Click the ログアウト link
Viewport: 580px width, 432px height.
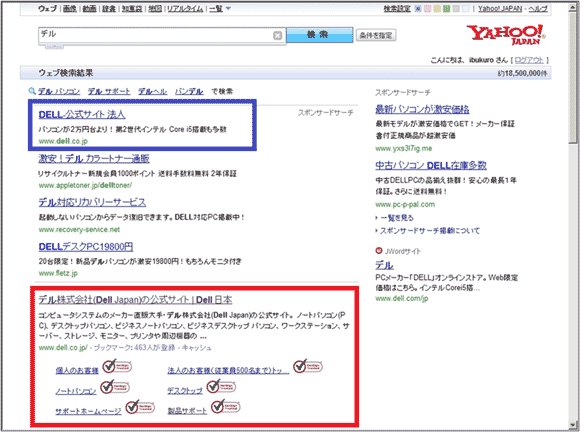click(529, 60)
